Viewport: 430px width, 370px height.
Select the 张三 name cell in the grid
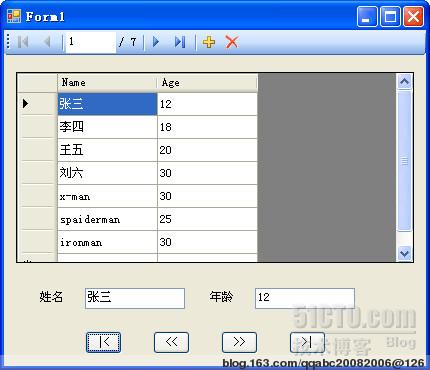(107, 104)
